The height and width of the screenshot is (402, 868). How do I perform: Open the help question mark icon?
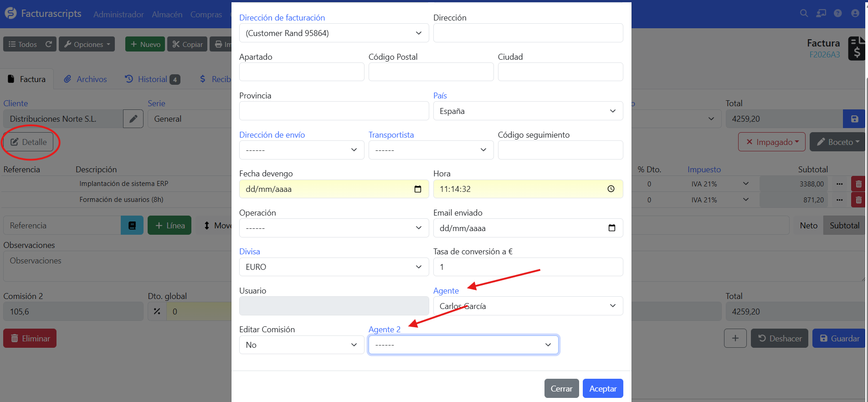(x=838, y=13)
